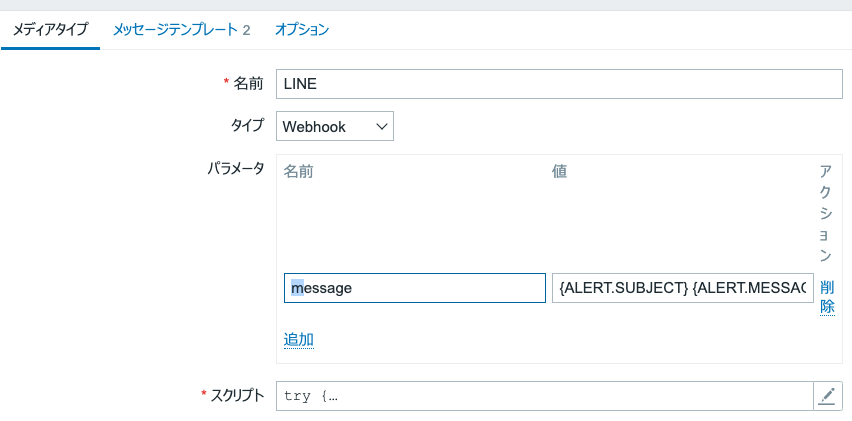Click the required スクリプト field label

pos(233,395)
